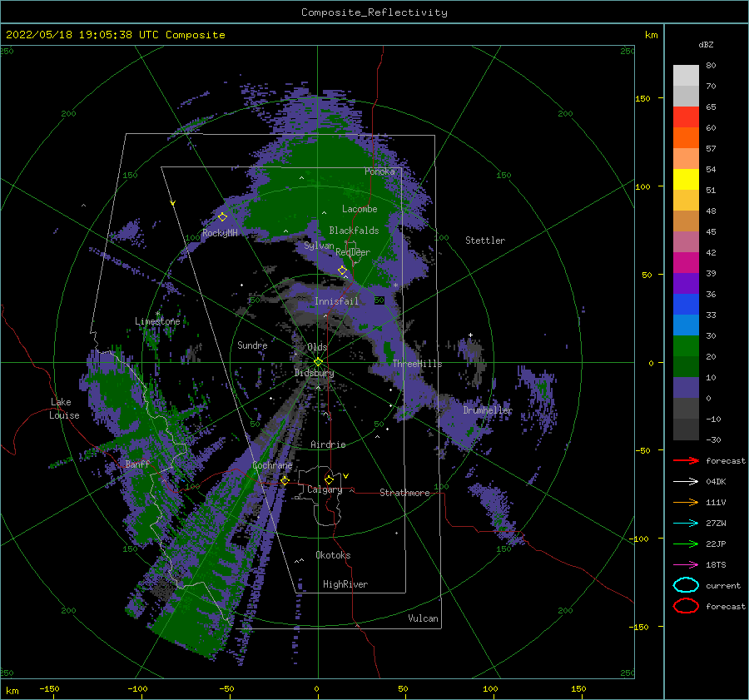Click the Okotoks town label
The image size is (749, 700).
333,555
